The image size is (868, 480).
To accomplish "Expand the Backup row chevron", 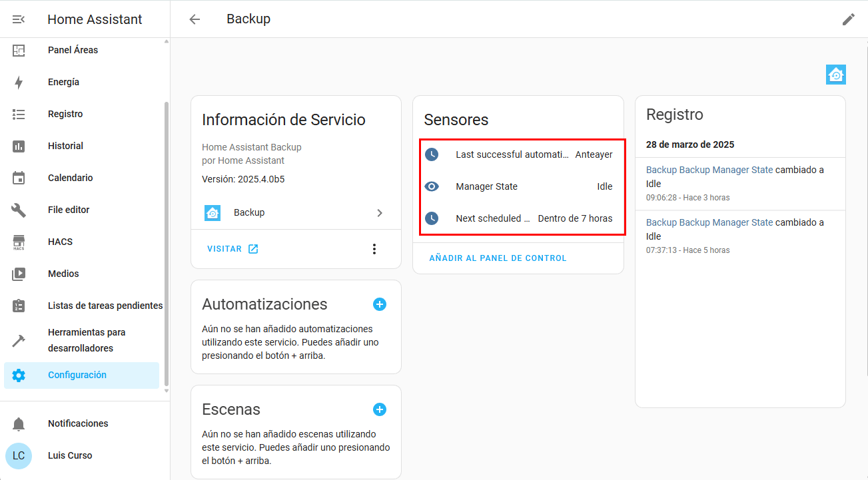I will point(380,213).
